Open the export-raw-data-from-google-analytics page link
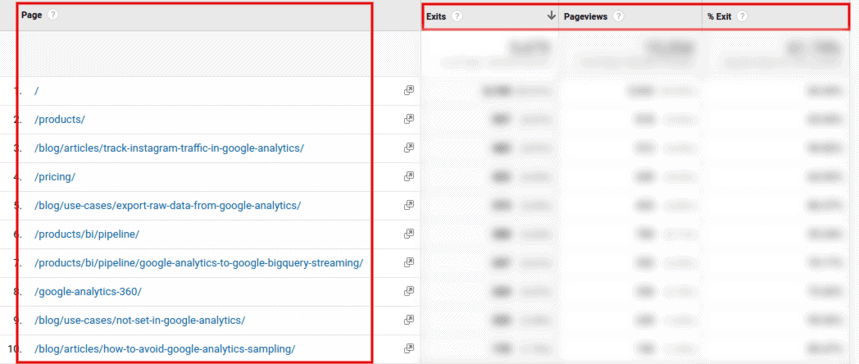This screenshot has width=859, height=364. [168, 205]
